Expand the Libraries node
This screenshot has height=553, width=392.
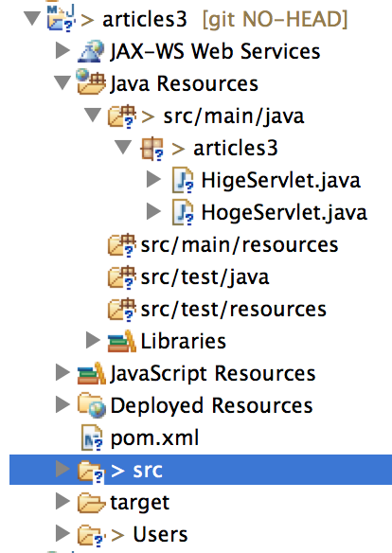[x=93, y=340]
